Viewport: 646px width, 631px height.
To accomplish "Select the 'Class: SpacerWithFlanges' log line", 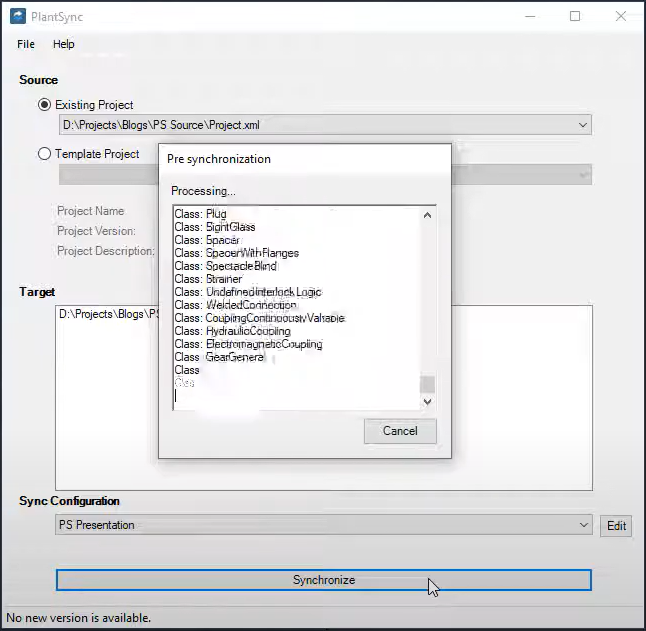I will (x=236, y=253).
